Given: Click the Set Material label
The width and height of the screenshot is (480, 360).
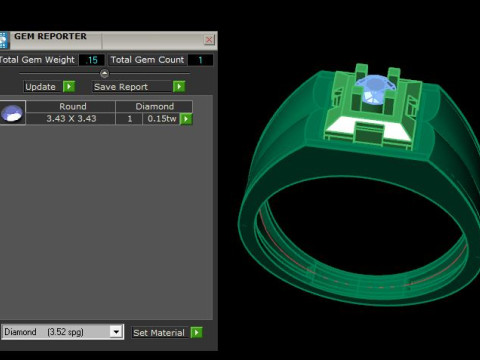Looking at the screenshot, I should [160, 333].
